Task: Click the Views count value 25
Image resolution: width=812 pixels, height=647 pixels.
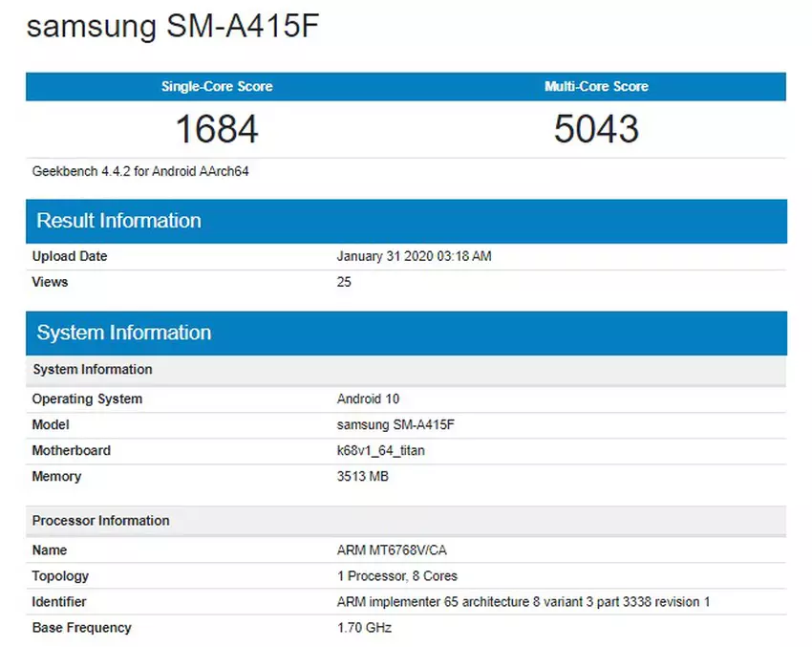Action: (x=344, y=282)
